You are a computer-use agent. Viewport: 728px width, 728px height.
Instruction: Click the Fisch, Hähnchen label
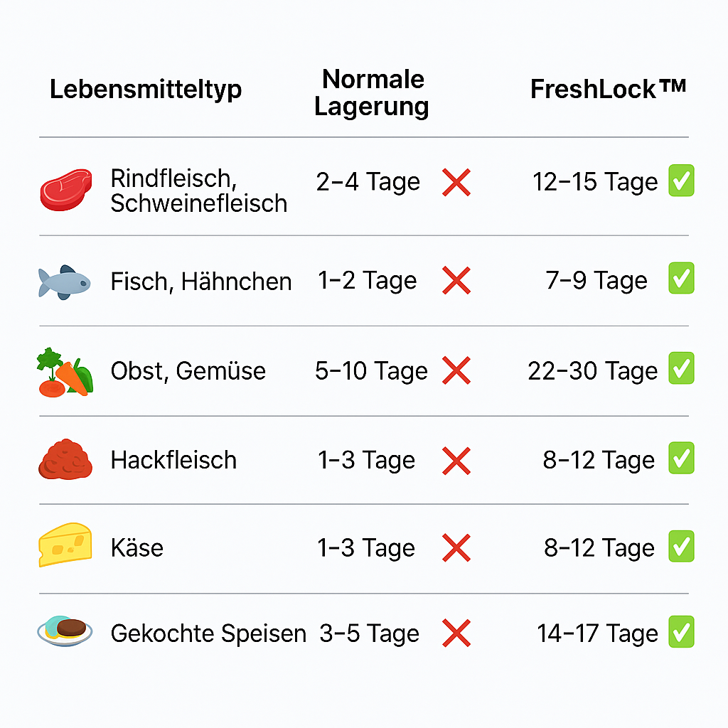(201, 282)
